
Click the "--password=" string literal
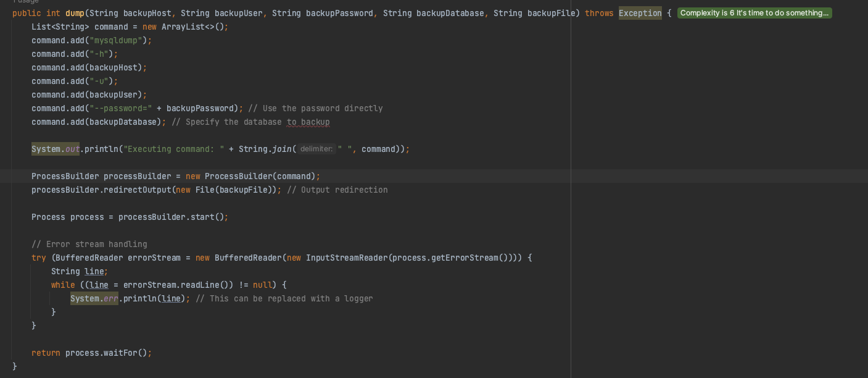pyautogui.click(x=121, y=108)
